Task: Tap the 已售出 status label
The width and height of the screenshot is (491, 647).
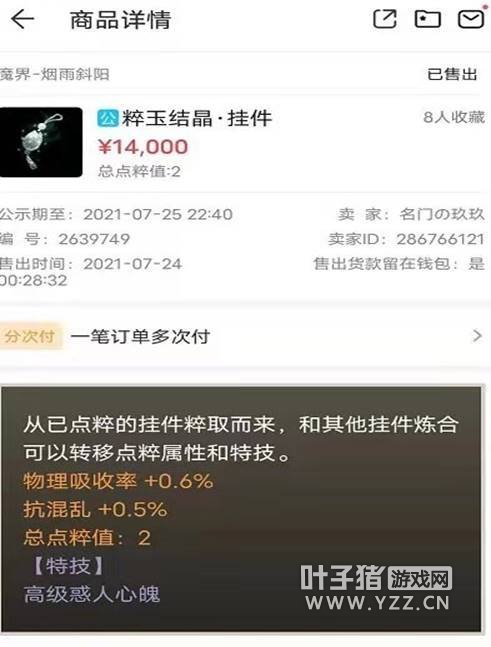Action: [x=452, y=74]
